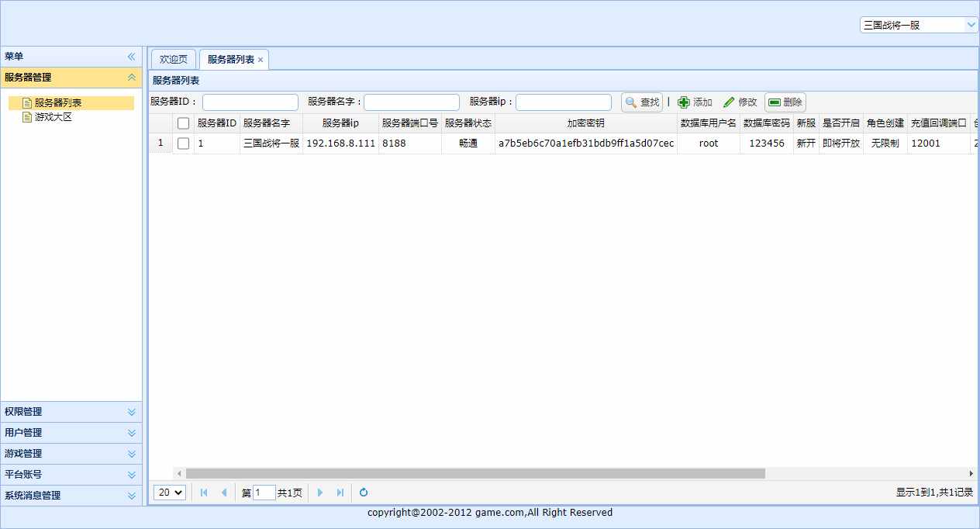Viewport: 980px width, 529px height.
Task: Click the last page arrow icon
Action: coord(340,492)
